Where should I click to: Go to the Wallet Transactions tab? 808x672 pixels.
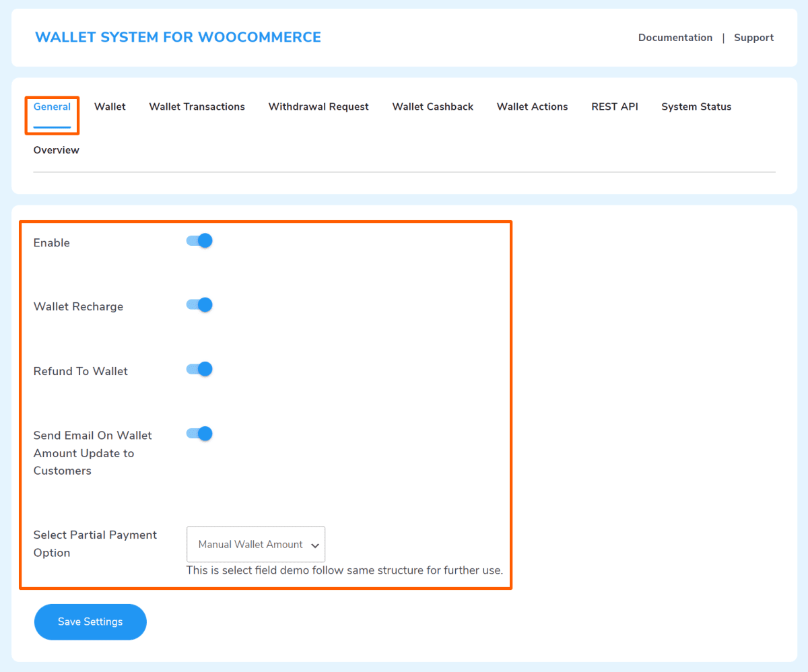(x=197, y=107)
